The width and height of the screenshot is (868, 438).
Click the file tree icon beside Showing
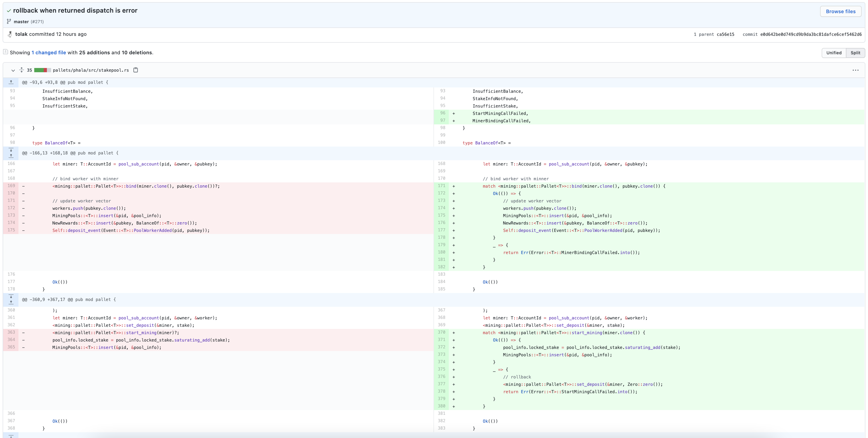pyautogui.click(x=5, y=52)
